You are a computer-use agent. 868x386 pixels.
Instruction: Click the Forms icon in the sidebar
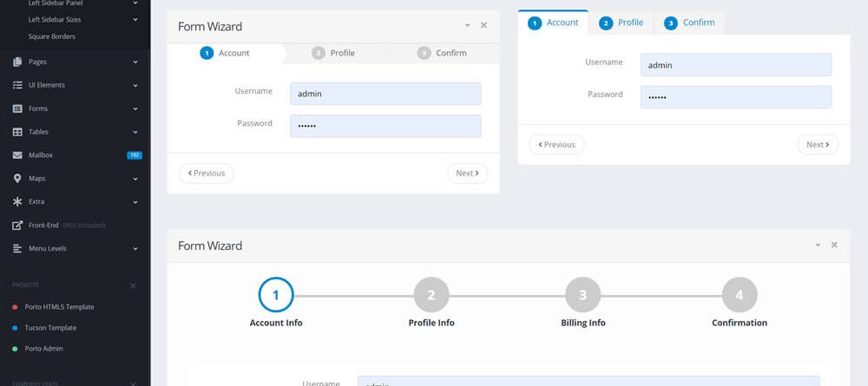(x=17, y=108)
